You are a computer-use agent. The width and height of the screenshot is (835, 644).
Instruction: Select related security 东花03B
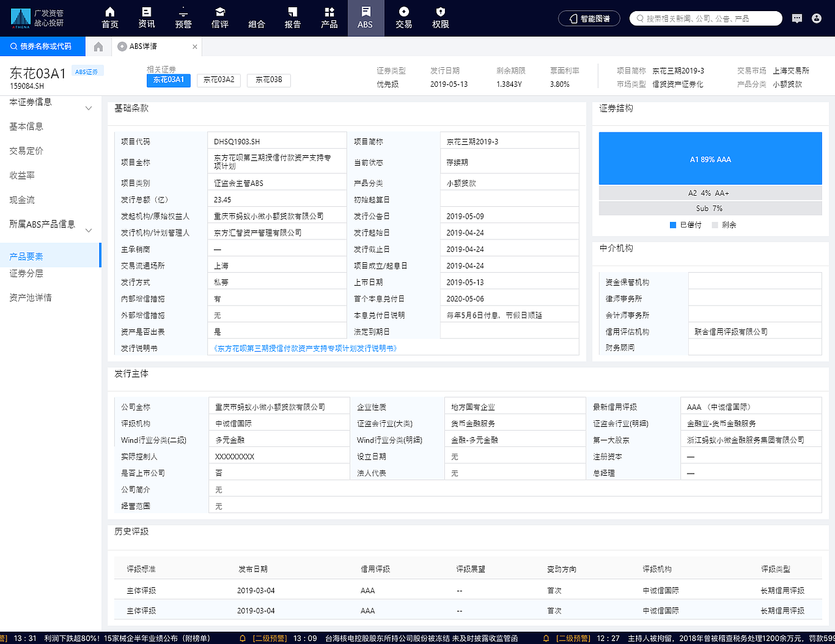(x=269, y=80)
